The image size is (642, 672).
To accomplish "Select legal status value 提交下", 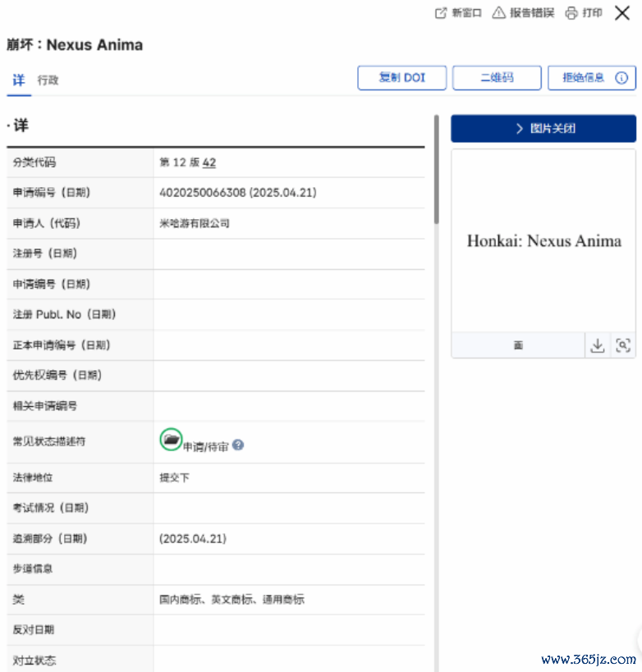I will (174, 478).
